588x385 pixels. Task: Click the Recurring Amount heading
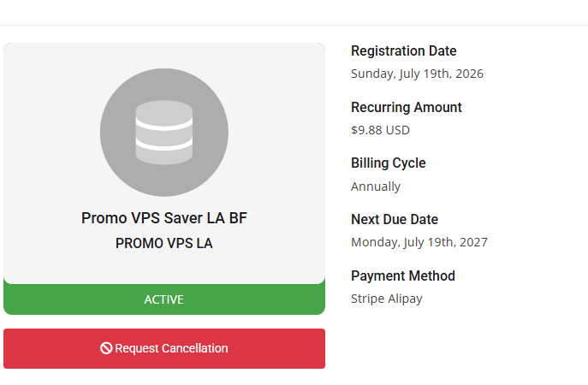tap(407, 107)
